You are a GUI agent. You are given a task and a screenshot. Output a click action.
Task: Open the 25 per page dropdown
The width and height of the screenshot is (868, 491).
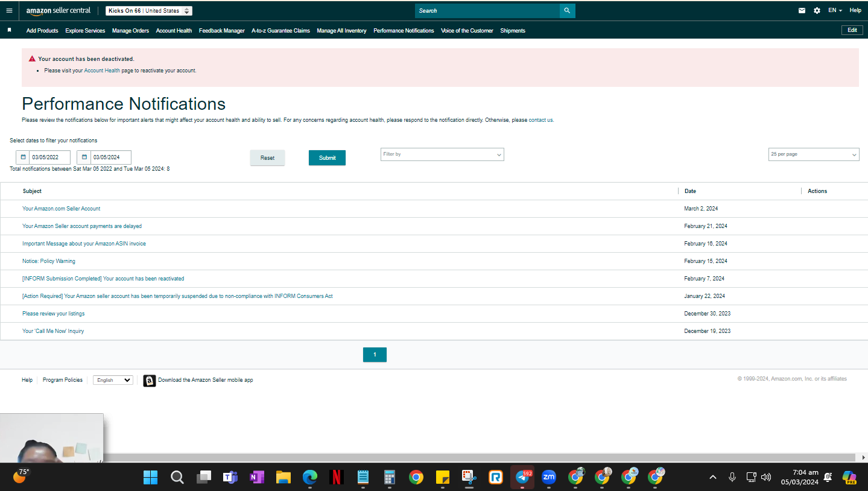[x=814, y=154]
